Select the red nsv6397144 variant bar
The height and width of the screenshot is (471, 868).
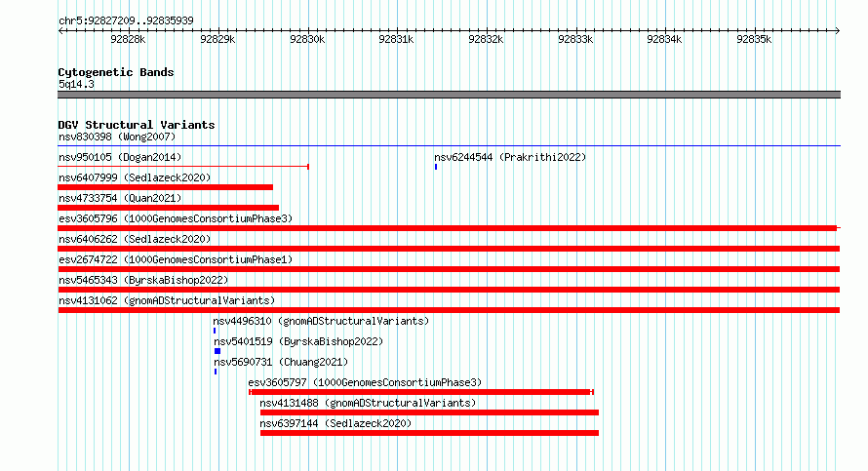[429, 433]
